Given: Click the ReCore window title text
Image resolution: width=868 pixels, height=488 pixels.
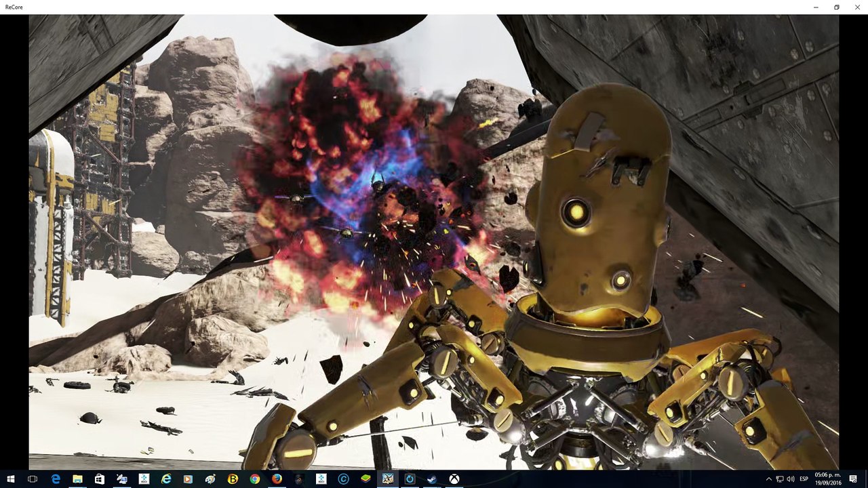Looking at the screenshot, I should coord(15,7).
